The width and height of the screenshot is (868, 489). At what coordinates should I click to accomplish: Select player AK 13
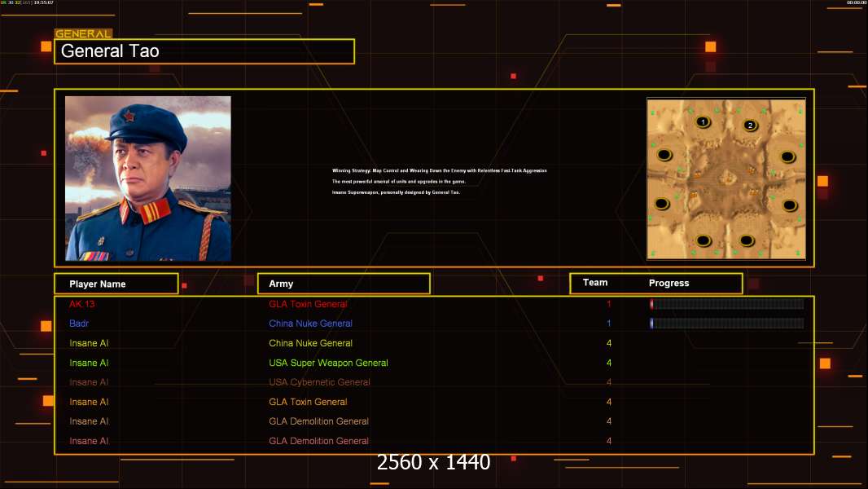[x=82, y=304]
